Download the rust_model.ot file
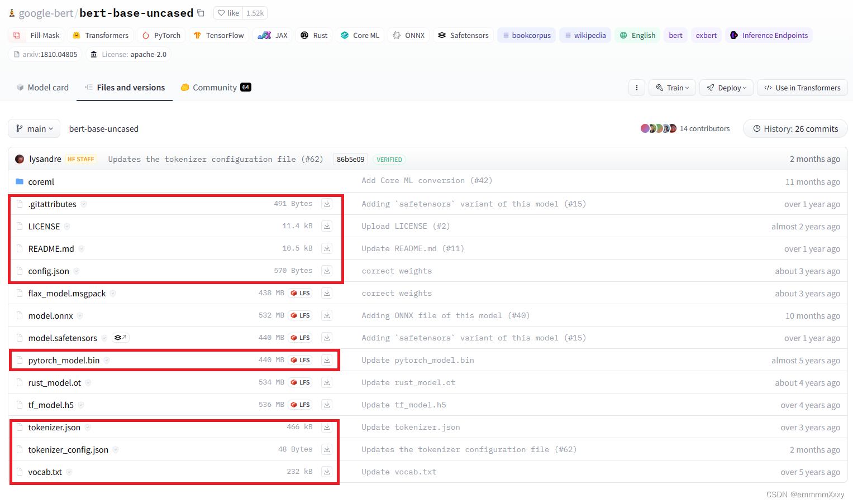The image size is (853, 504). [x=327, y=382]
